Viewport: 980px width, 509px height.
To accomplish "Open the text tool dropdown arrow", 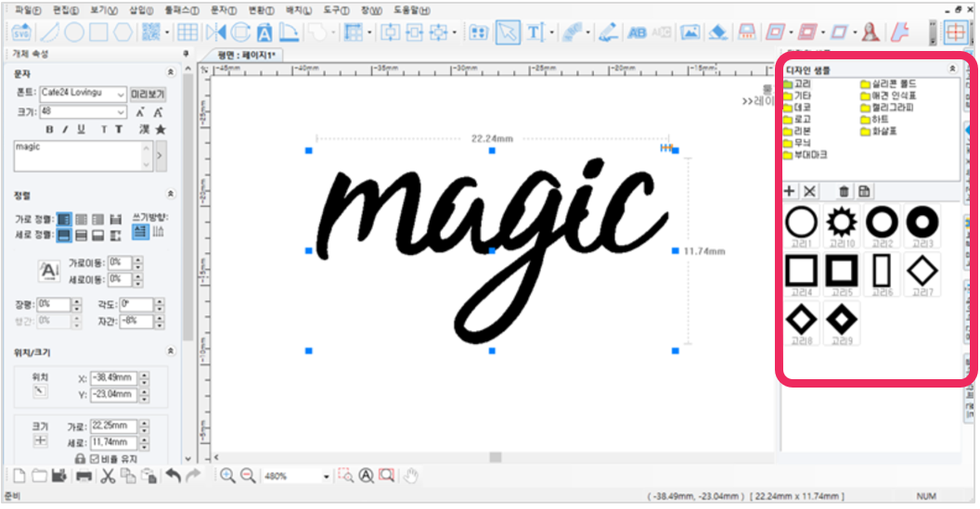I will 550,32.
